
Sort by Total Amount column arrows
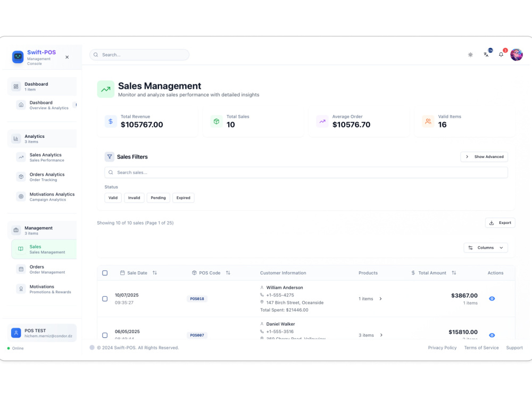454,273
